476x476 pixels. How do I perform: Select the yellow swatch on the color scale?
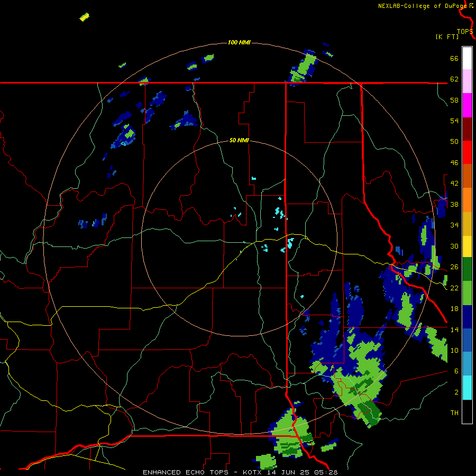tap(467, 246)
